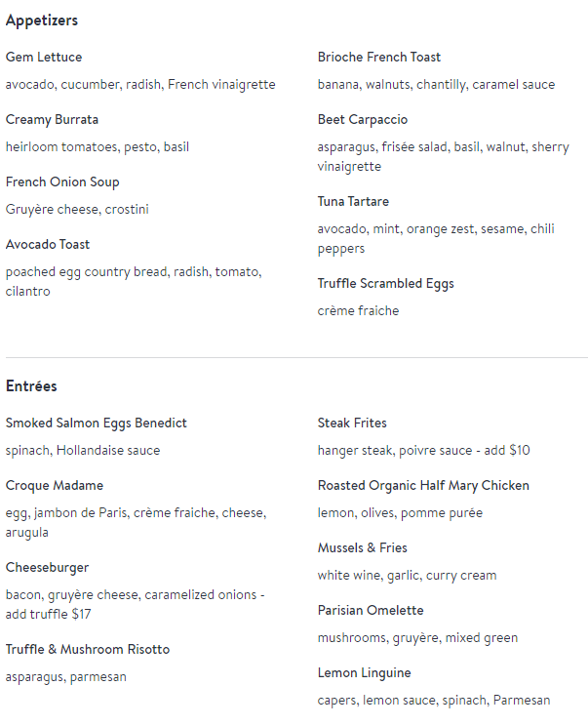Select the Gem Lettuce menu item
The height and width of the screenshot is (726, 588).
(44, 57)
